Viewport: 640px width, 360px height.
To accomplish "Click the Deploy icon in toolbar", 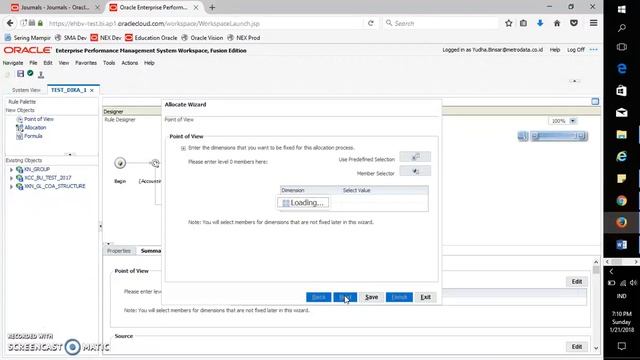I will 41,74.
